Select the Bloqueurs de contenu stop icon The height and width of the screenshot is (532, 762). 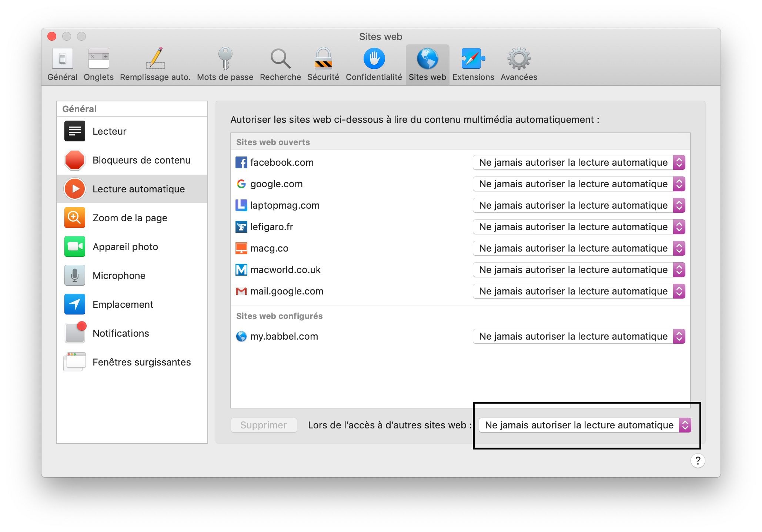point(74,160)
